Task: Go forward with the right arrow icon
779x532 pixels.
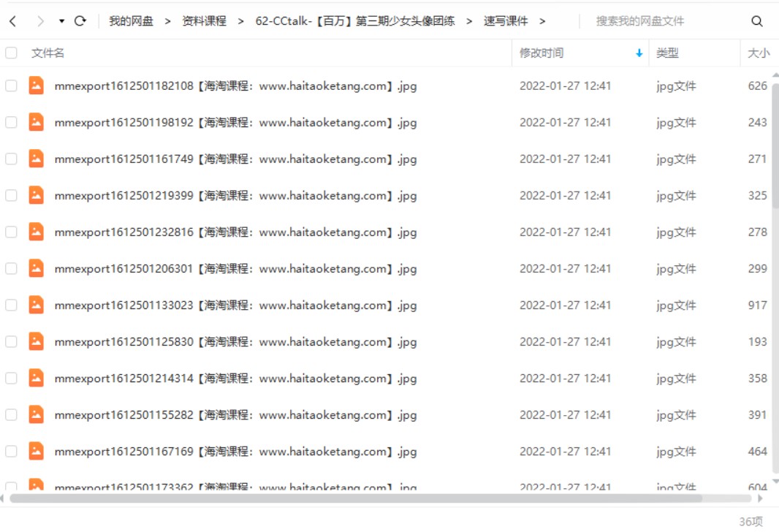Action: (41, 21)
